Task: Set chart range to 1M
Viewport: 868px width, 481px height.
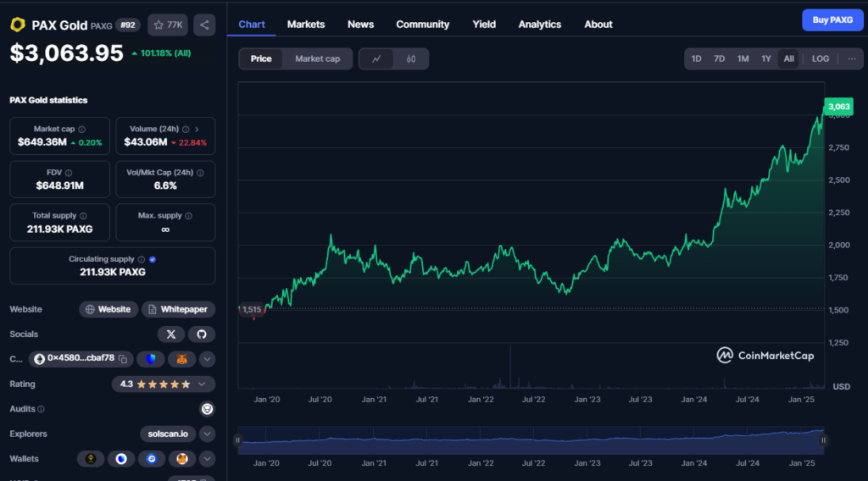Action: pos(743,58)
